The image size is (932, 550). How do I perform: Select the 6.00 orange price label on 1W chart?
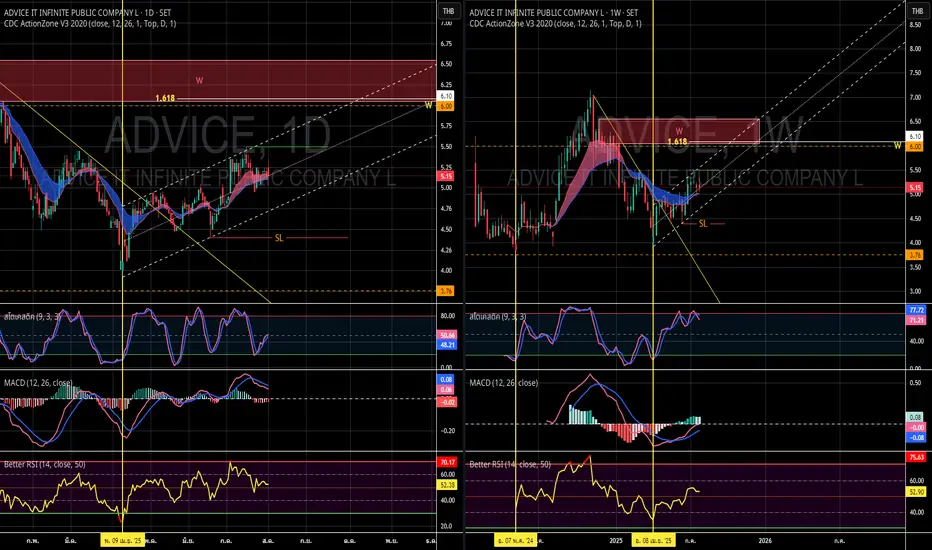[x=915, y=146]
